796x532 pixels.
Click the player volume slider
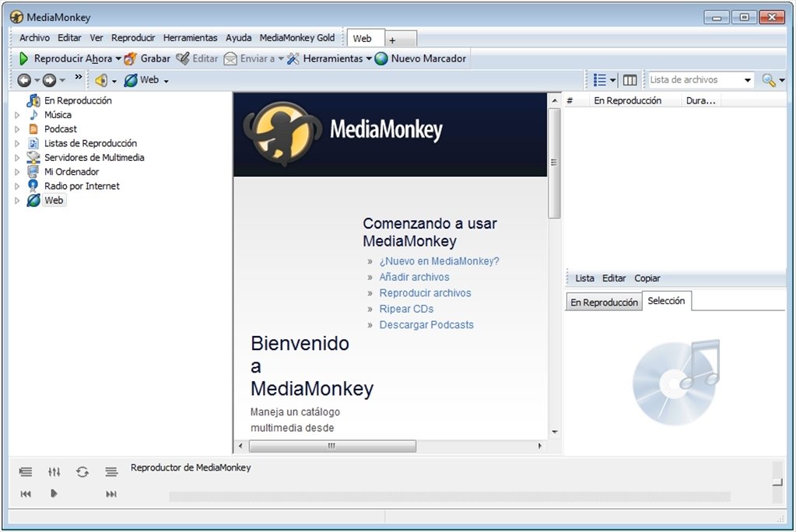(777, 482)
